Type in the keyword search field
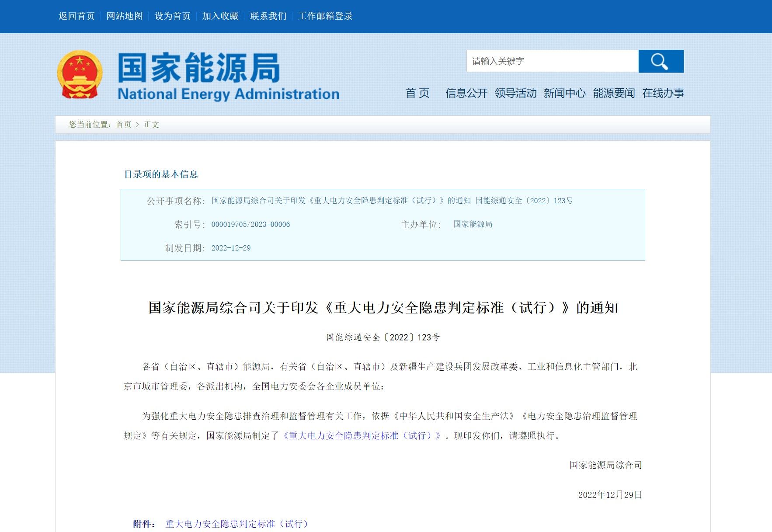This screenshot has width=772, height=532. pyautogui.click(x=552, y=61)
